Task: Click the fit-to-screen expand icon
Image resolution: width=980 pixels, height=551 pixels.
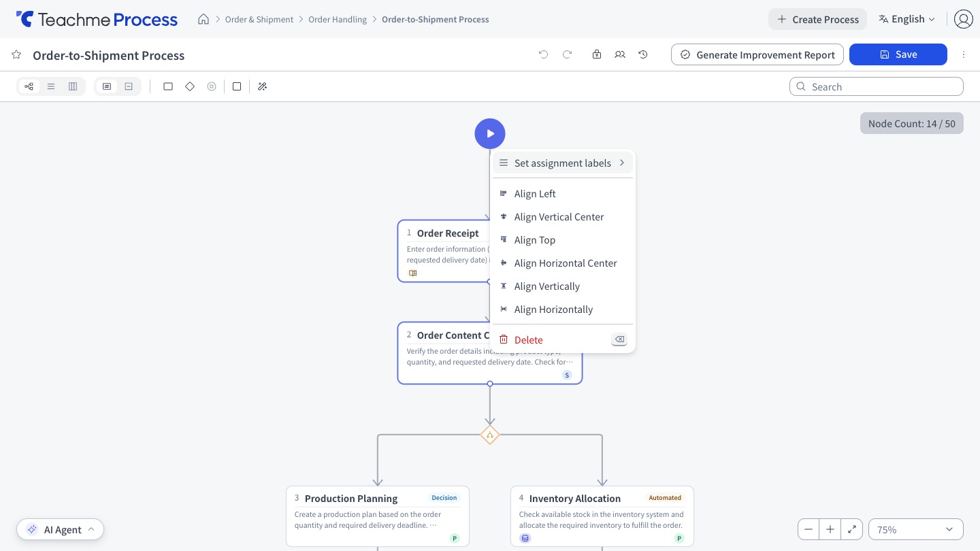Action: pyautogui.click(x=852, y=529)
